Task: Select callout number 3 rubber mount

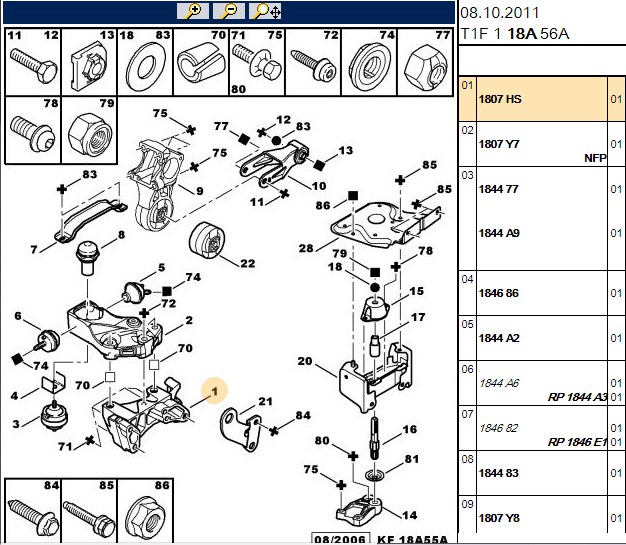Action: tap(16, 423)
